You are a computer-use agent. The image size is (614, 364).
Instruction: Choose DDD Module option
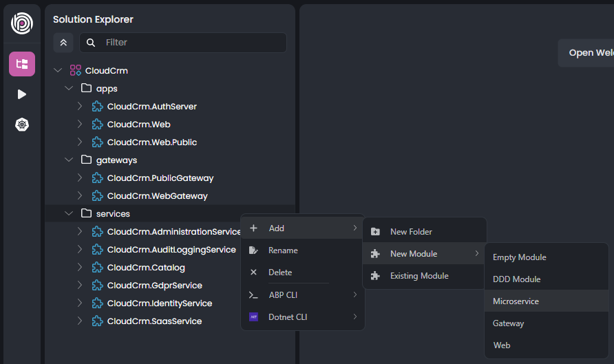[547, 279]
